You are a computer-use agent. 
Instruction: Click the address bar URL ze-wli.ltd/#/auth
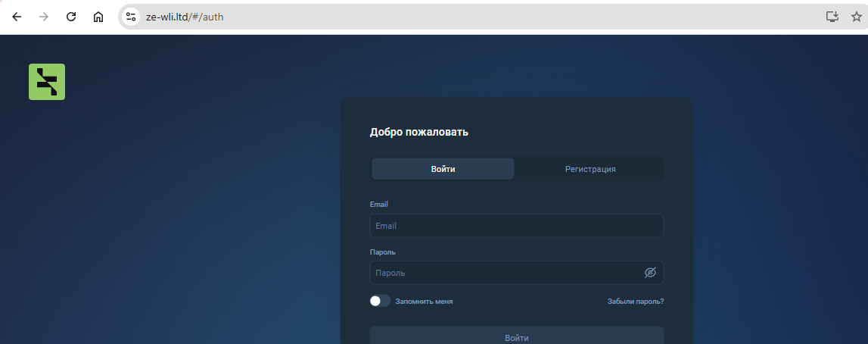(185, 17)
